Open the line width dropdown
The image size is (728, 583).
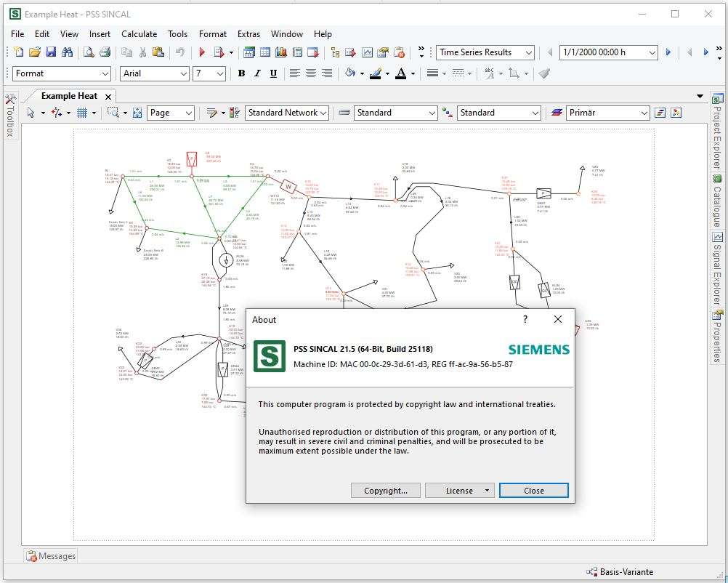click(445, 73)
